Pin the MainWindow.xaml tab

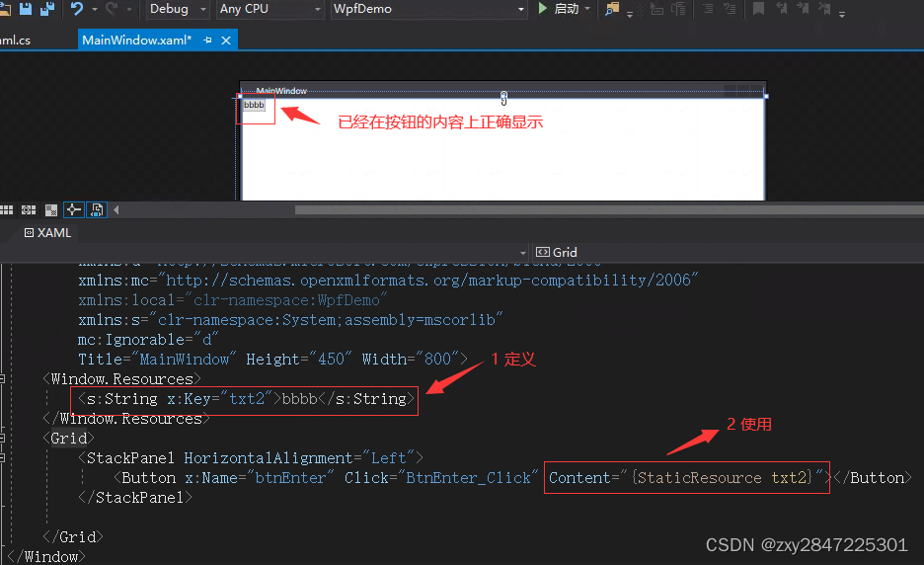click(x=207, y=40)
